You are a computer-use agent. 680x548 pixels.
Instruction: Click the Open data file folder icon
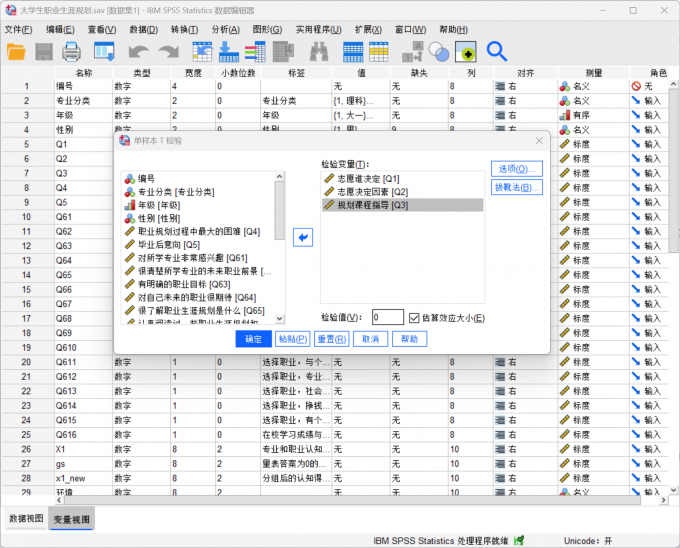16,52
